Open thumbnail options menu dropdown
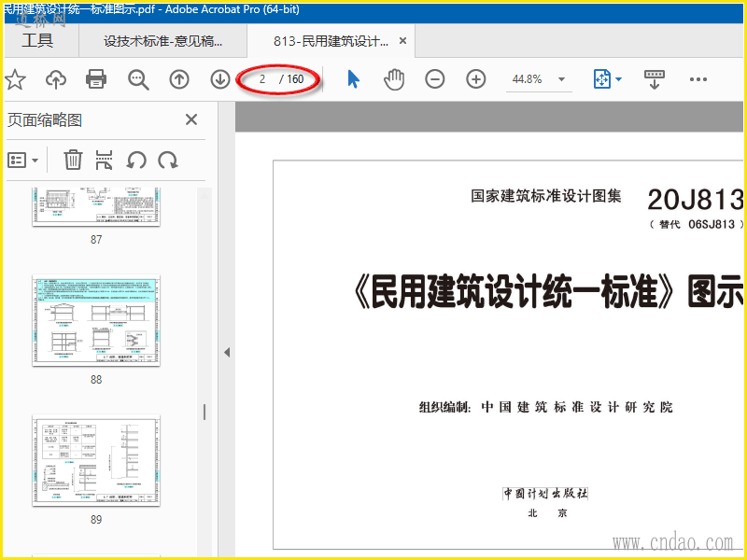Screen dimensions: 747x560 click(x=22, y=160)
